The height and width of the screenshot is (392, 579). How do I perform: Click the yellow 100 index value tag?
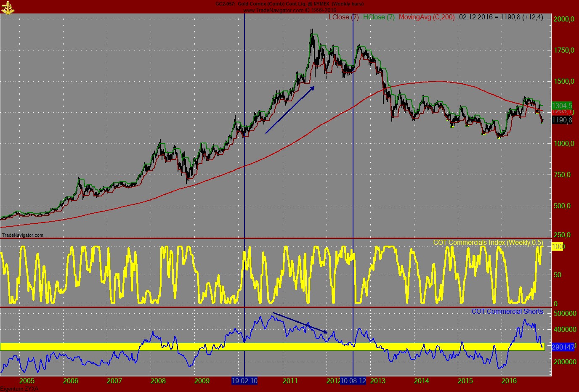click(558, 247)
